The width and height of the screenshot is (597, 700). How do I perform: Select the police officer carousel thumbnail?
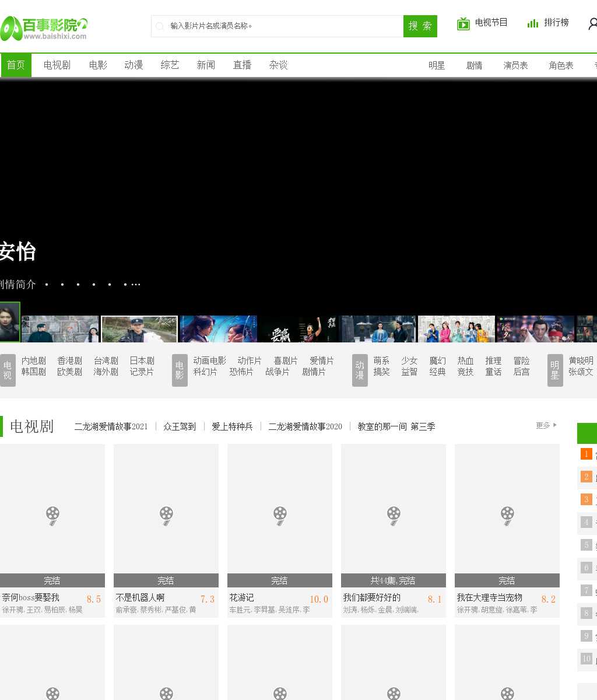(139, 329)
